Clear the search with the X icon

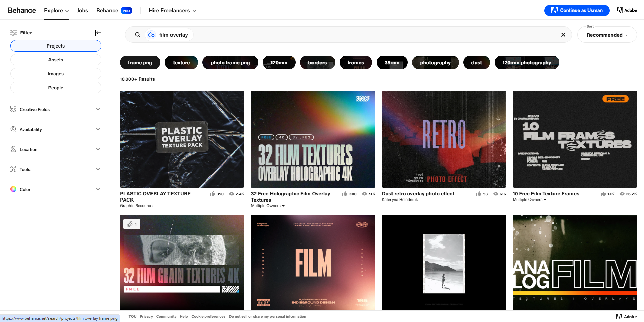[x=563, y=35]
